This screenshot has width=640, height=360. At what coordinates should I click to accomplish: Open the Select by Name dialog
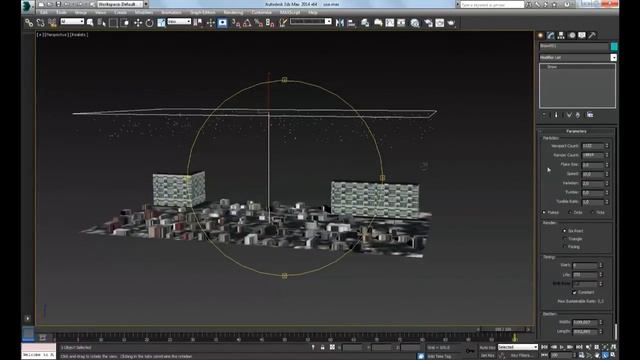pos(102,23)
